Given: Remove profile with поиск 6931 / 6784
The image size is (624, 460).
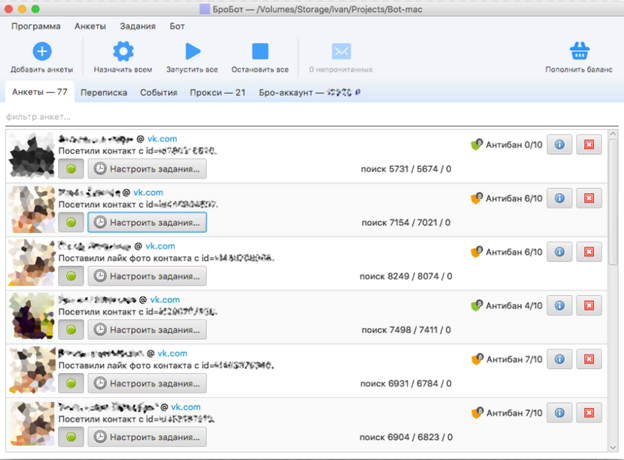Looking at the screenshot, I should click(x=589, y=359).
